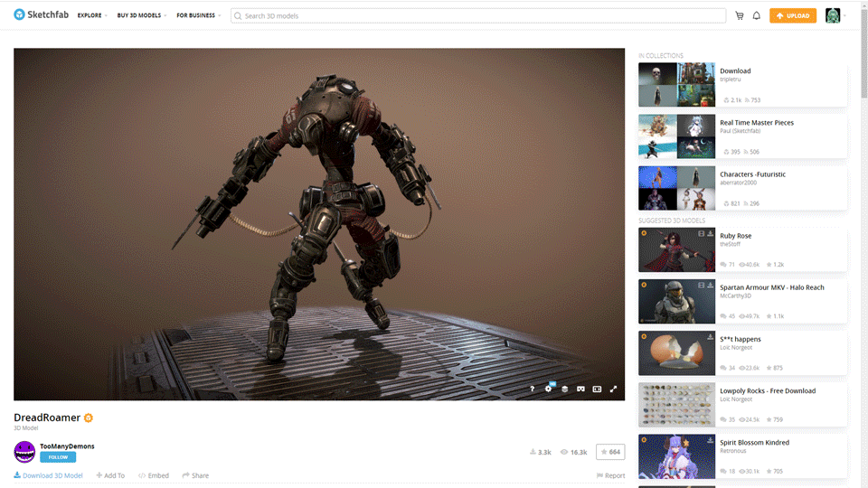The width and height of the screenshot is (868, 488).
Task: Click the Spirit Blossom Kindred title
Action: click(754, 442)
